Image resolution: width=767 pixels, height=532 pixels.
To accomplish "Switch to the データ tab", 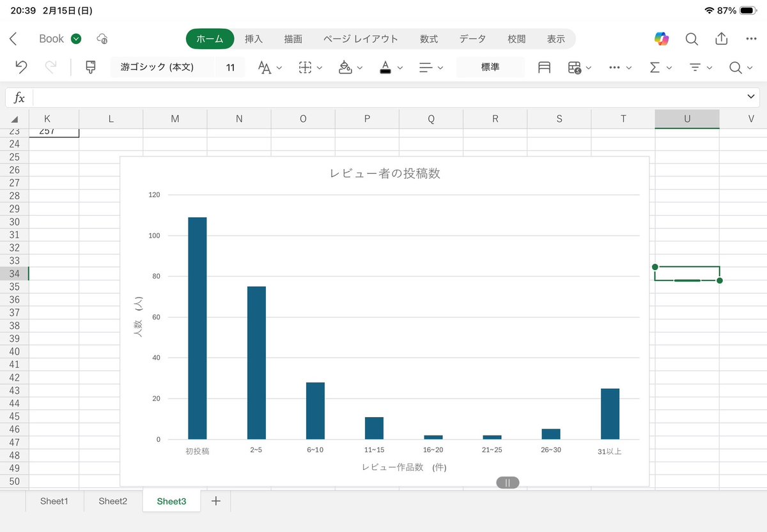I will point(472,39).
